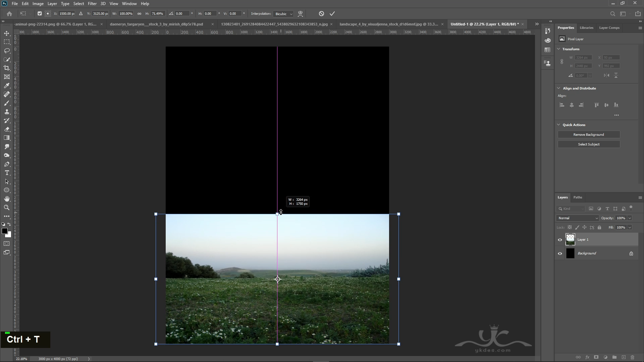
Task: Open the Fill dropdown arrow
Action: point(630,227)
